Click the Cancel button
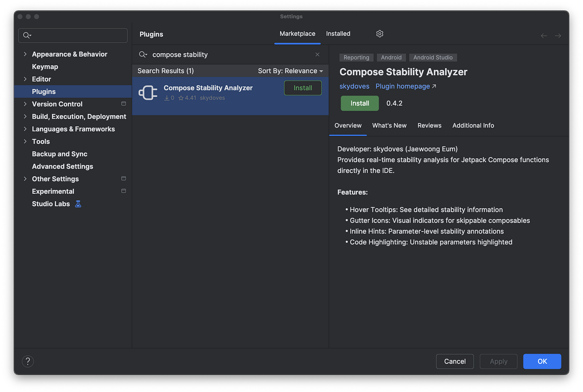The image size is (583, 392). 455,361
